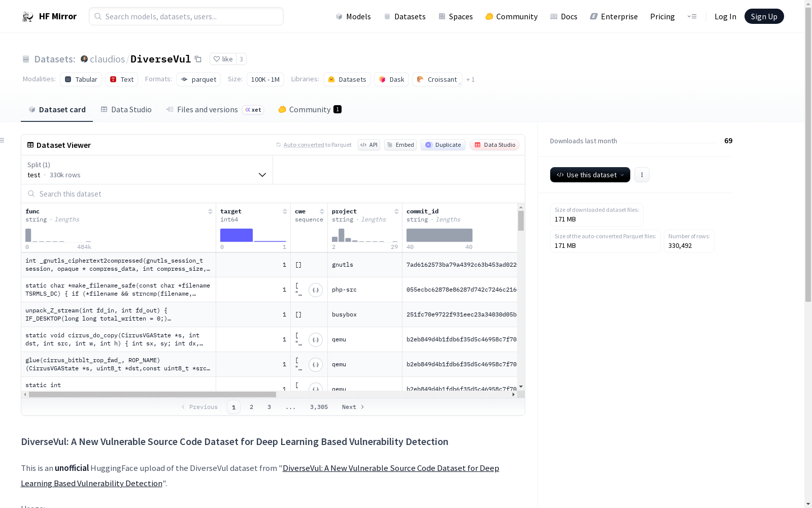The width and height of the screenshot is (812, 508).
Task: Click the current page 1 button
Action: [233, 407]
